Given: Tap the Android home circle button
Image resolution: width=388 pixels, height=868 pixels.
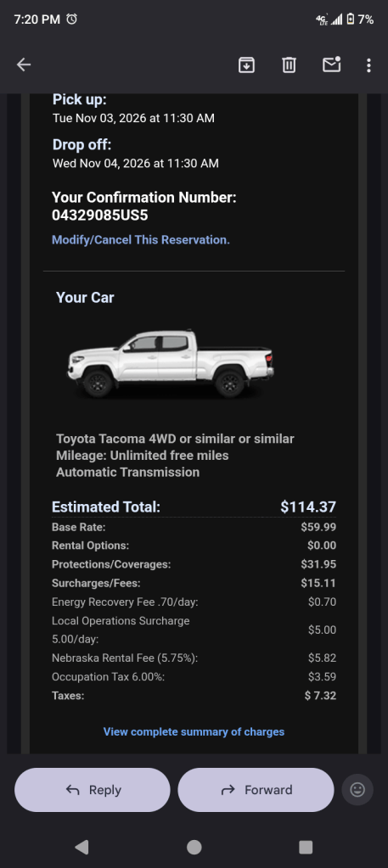Looking at the screenshot, I should point(194,847).
